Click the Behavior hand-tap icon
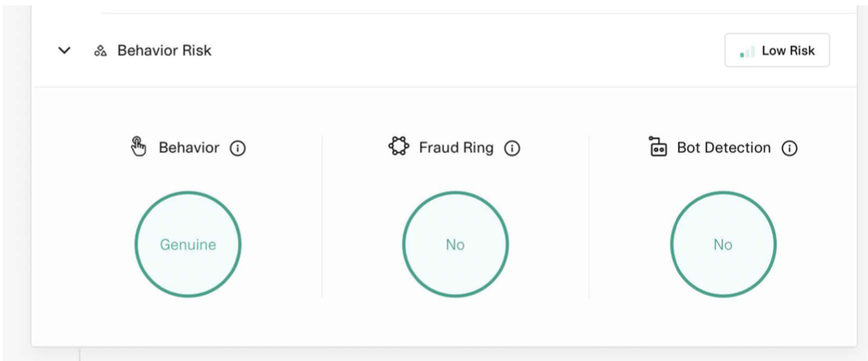868x361 pixels. point(139,147)
